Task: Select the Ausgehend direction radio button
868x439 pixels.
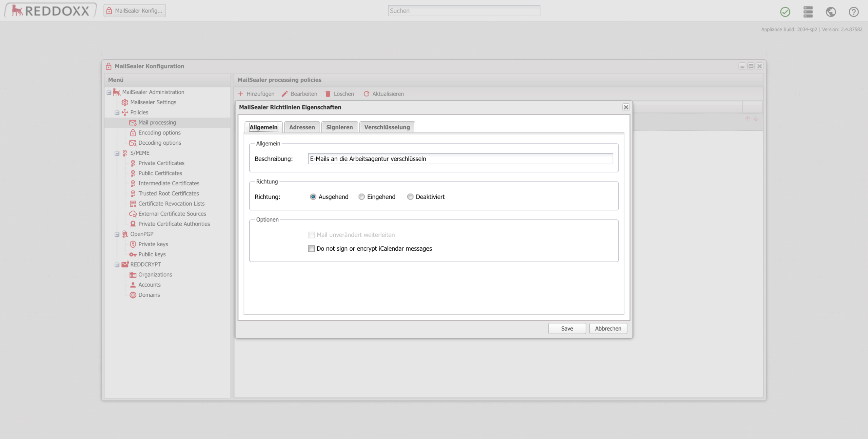Action: 313,197
